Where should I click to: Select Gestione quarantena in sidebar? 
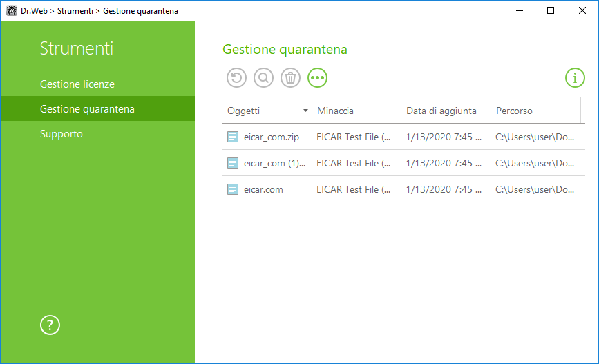pyautogui.click(x=87, y=109)
